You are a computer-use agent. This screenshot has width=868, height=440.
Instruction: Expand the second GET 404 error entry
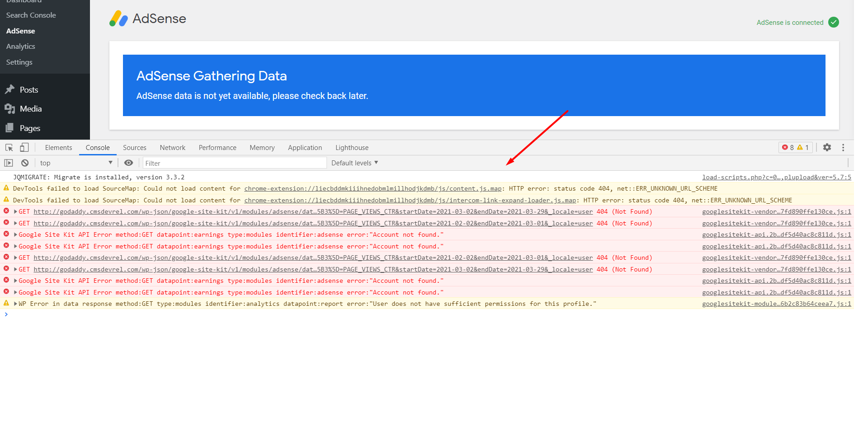click(16, 223)
